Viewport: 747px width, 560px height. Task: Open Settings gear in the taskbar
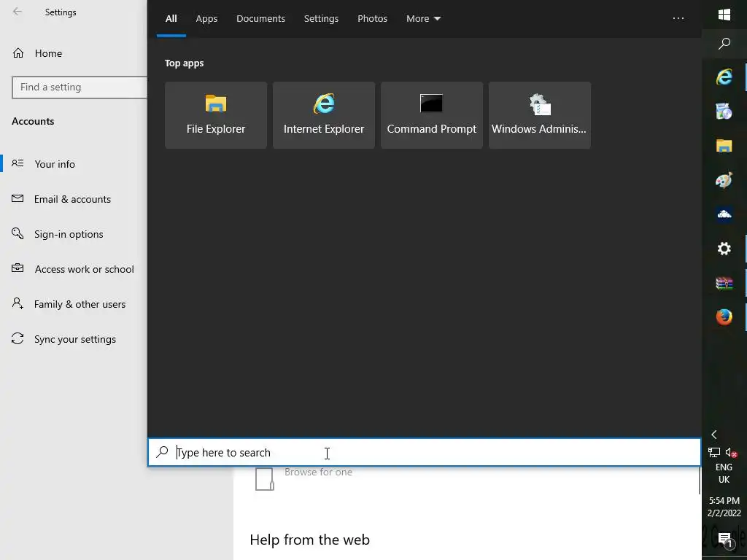[x=724, y=249]
